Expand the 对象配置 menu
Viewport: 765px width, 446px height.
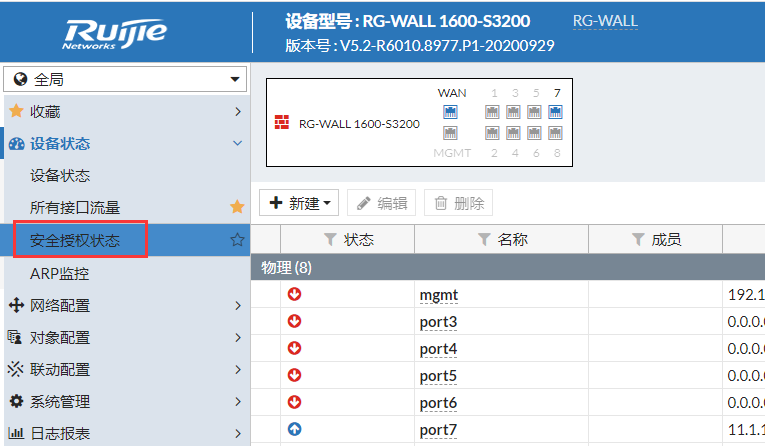click(125, 338)
